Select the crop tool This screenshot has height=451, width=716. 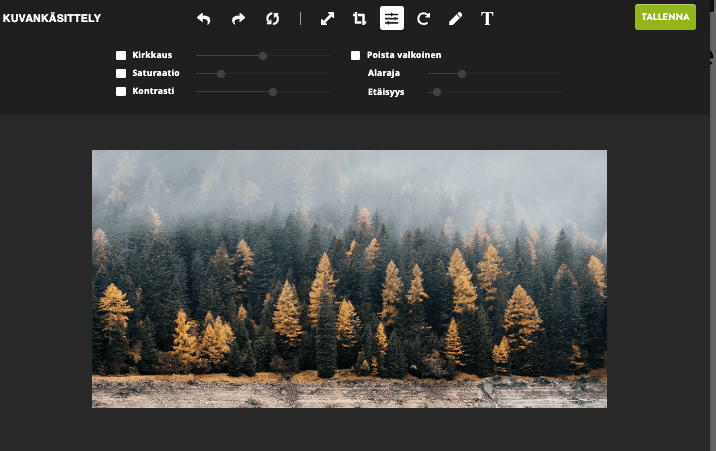point(359,18)
